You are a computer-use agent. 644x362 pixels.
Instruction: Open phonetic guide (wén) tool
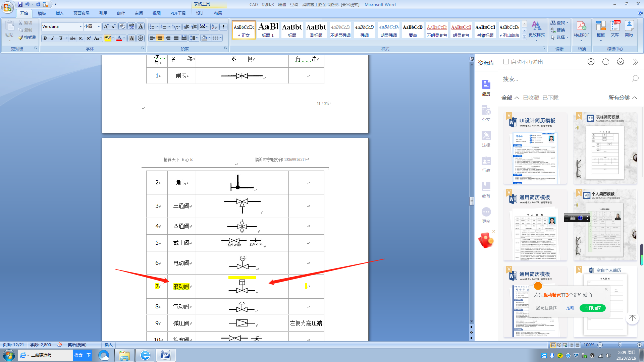(x=131, y=26)
